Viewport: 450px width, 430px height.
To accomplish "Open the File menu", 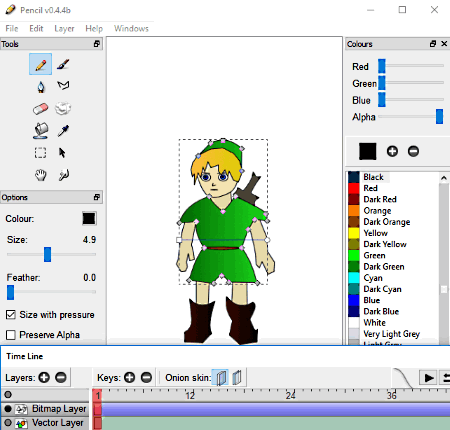I will [12, 29].
